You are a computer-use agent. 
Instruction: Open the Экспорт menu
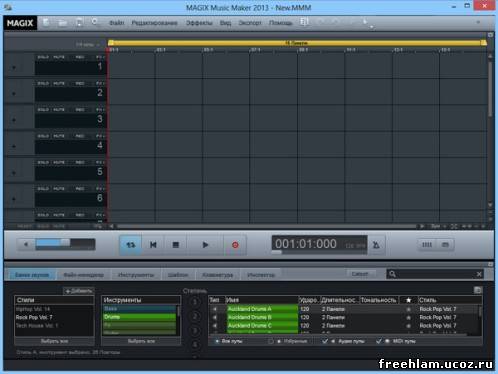click(250, 23)
